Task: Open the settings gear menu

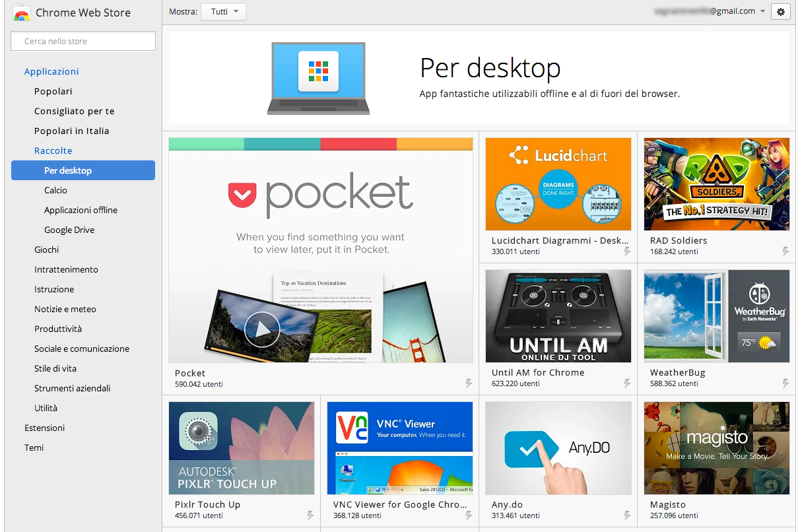Action: tap(780, 12)
